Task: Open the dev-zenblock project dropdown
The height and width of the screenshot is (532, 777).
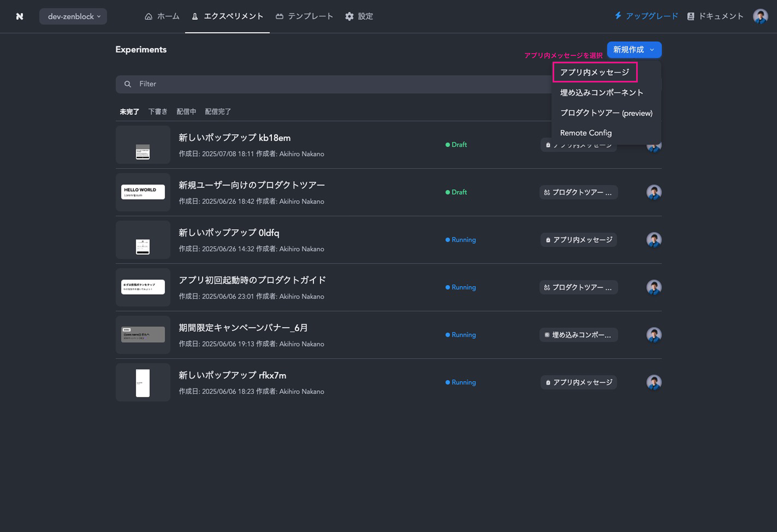Action: [73, 16]
